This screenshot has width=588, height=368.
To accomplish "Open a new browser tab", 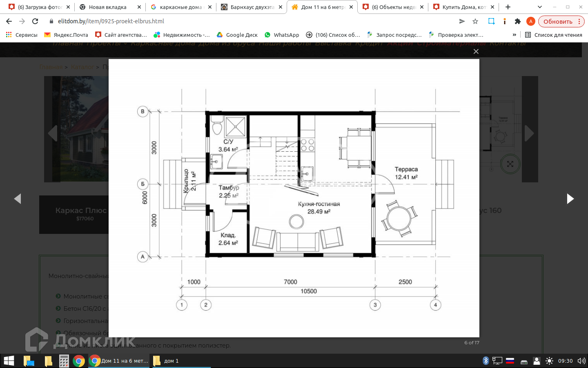I will (x=508, y=7).
